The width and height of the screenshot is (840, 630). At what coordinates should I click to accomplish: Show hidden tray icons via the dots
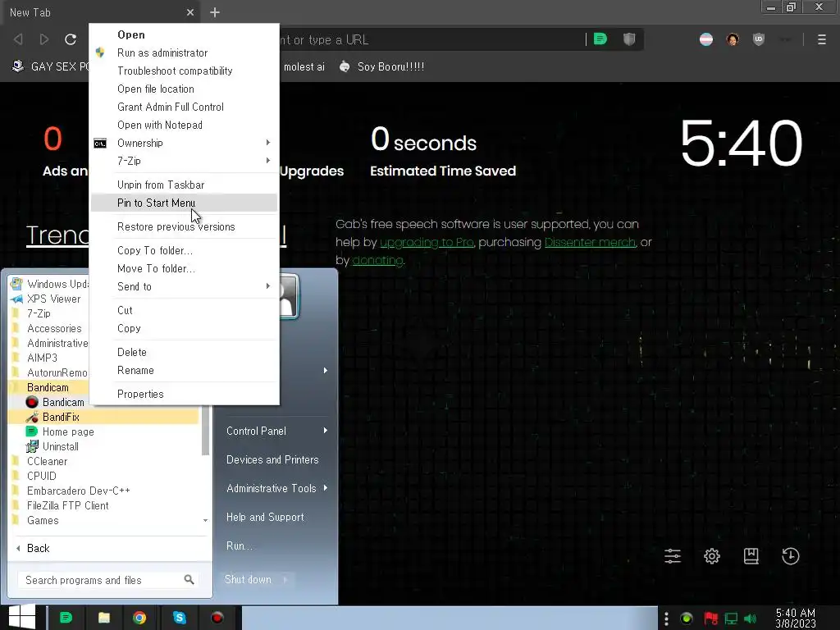point(666,619)
